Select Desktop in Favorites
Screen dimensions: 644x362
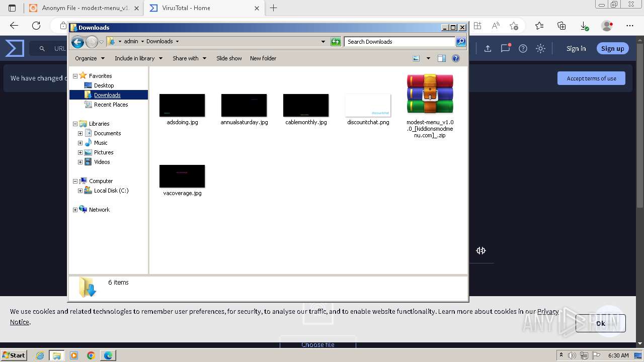click(x=104, y=85)
